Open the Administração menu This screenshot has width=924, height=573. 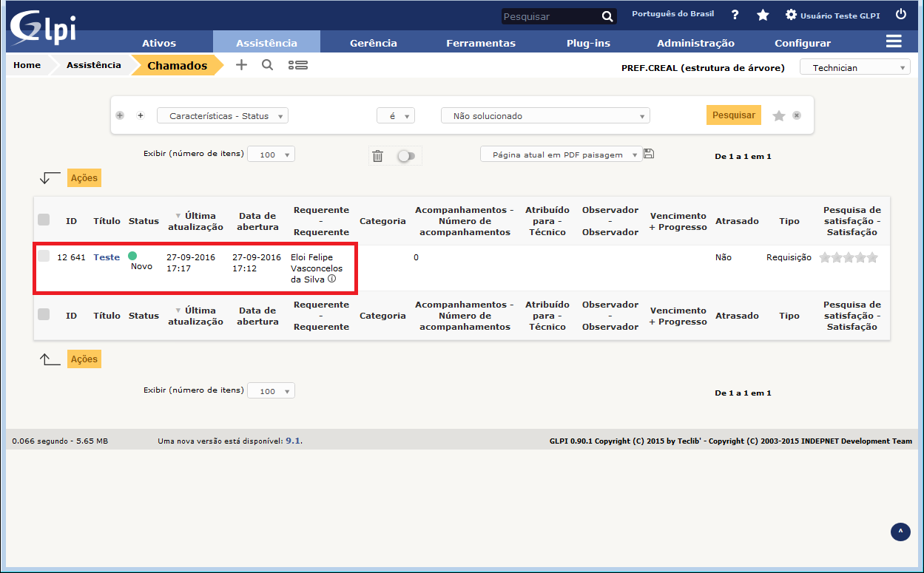click(x=695, y=43)
